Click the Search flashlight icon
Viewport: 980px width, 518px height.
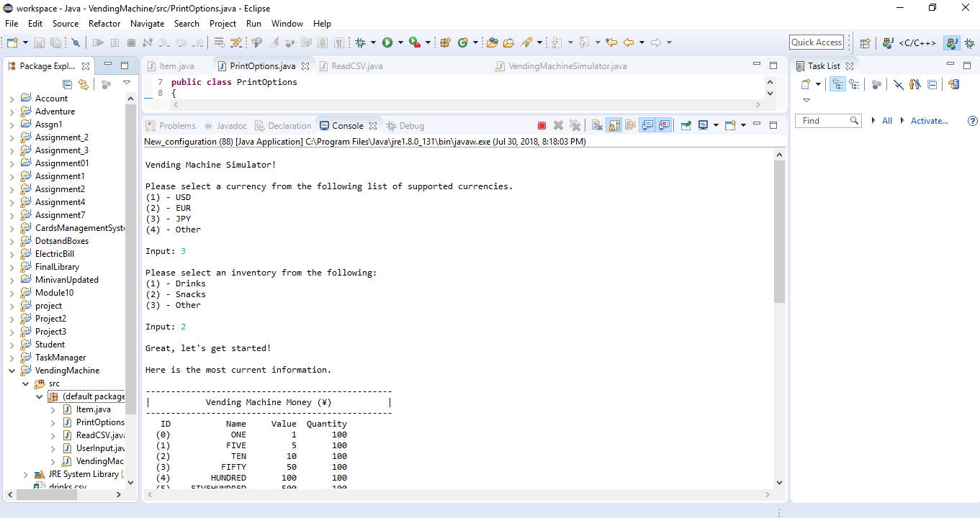527,42
